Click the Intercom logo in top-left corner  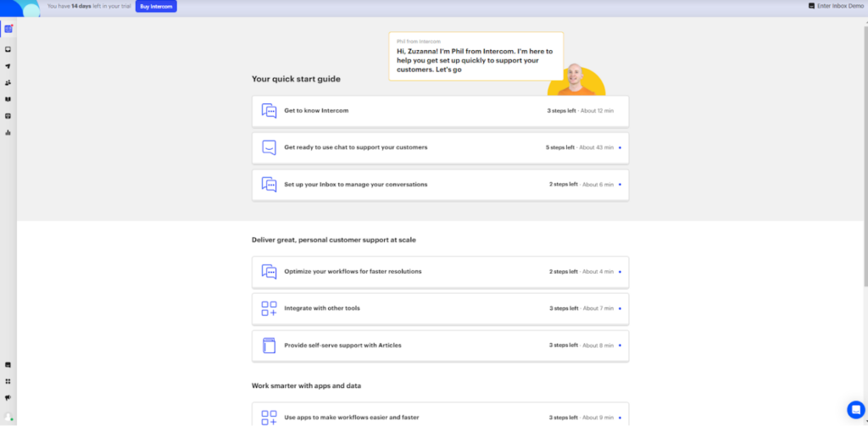[x=21, y=7]
